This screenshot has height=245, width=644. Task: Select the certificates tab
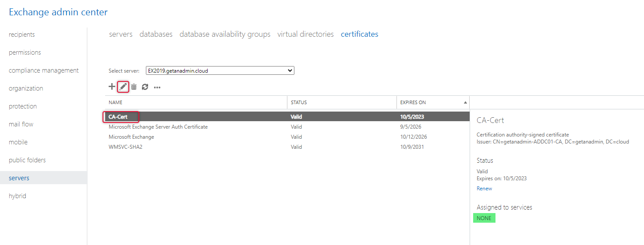(360, 34)
